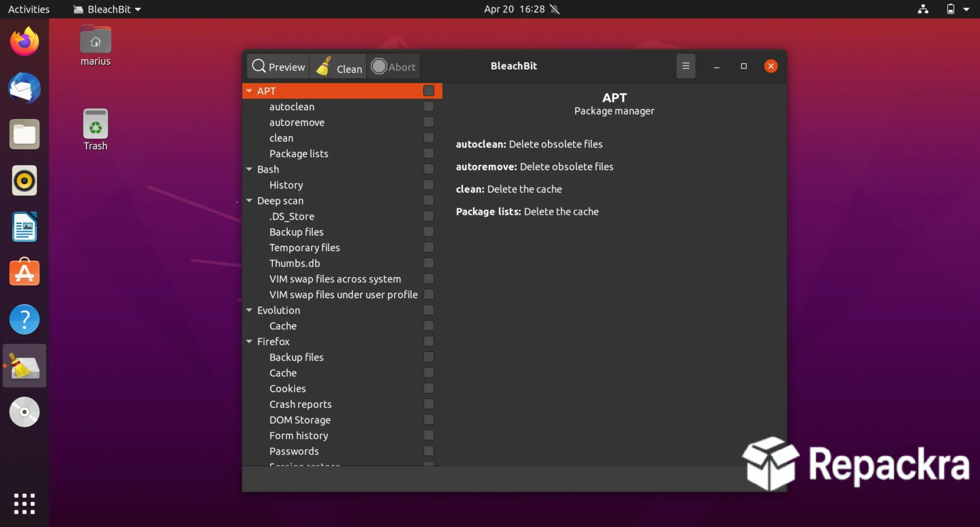Open the BleachBit hamburger menu

coord(686,66)
